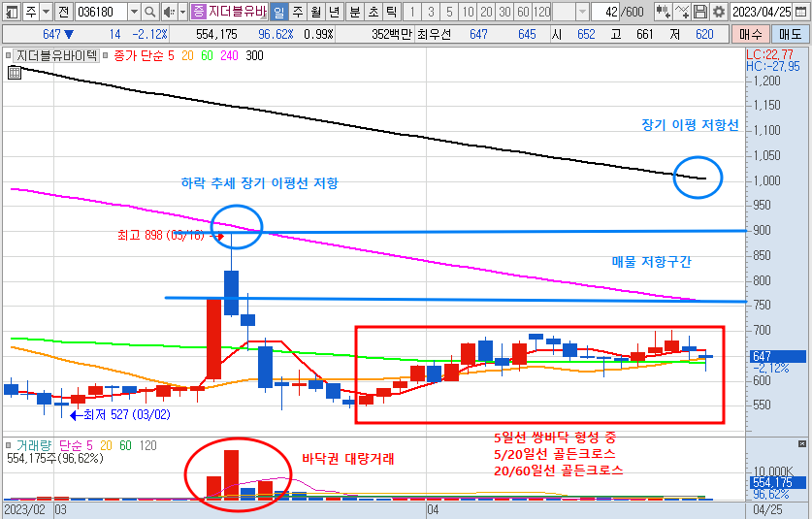Click the magenta 240 moving average legend
812x519 pixels.
click(229, 55)
